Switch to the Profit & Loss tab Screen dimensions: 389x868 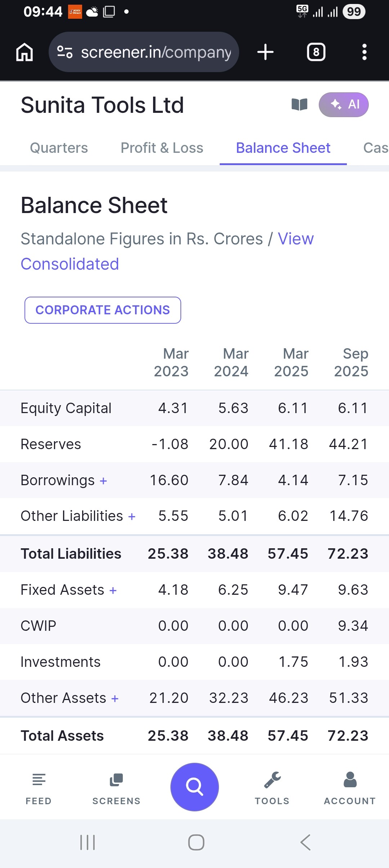point(162,148)
